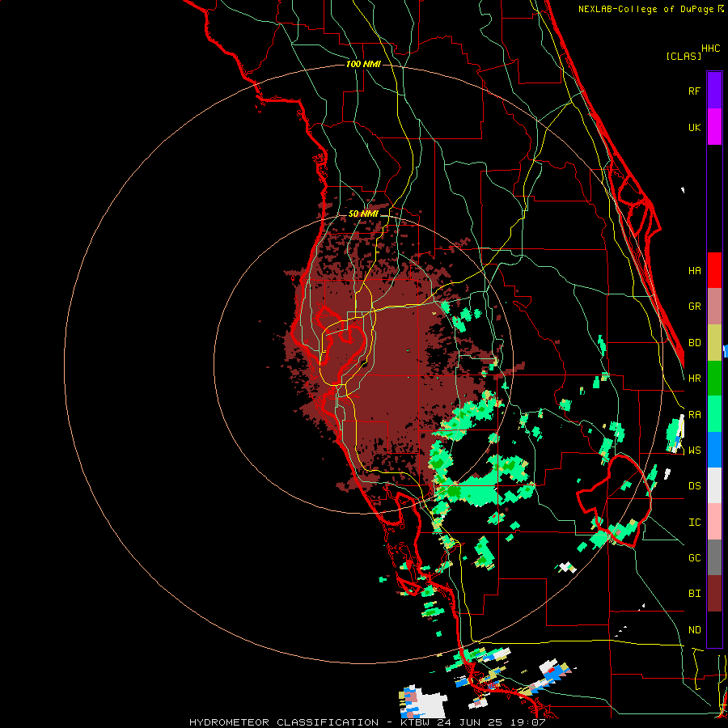The image size is (728, 728).
Task: Click the HHC product label
Action: [x=711, y=49]
